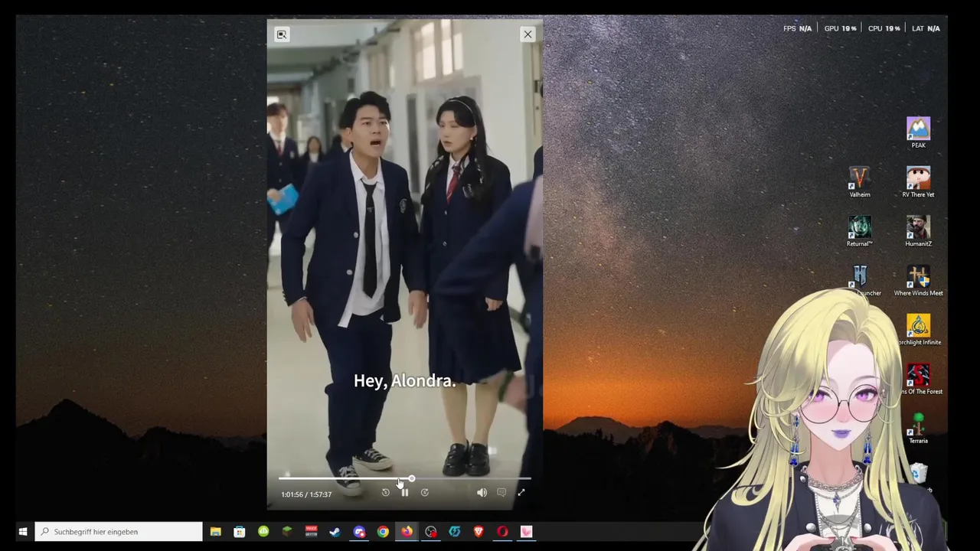The height and width of the screenshot is (551, 980).
Task: Open the Returnal desktop shortcut
Action: point(860,231)
